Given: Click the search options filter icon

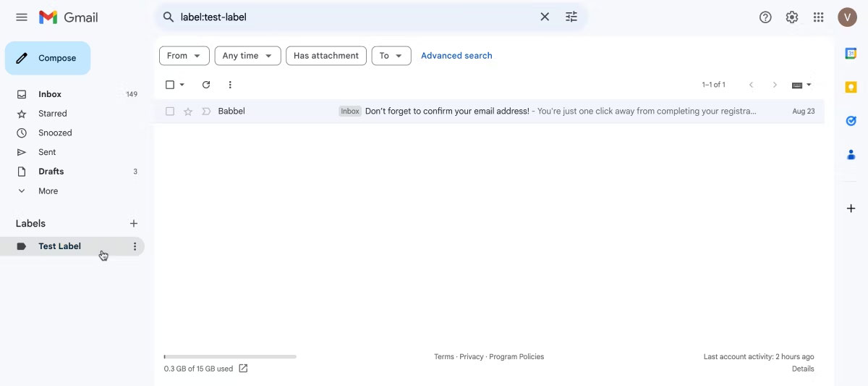Looking at the screenshot, I should pos(571,17).
